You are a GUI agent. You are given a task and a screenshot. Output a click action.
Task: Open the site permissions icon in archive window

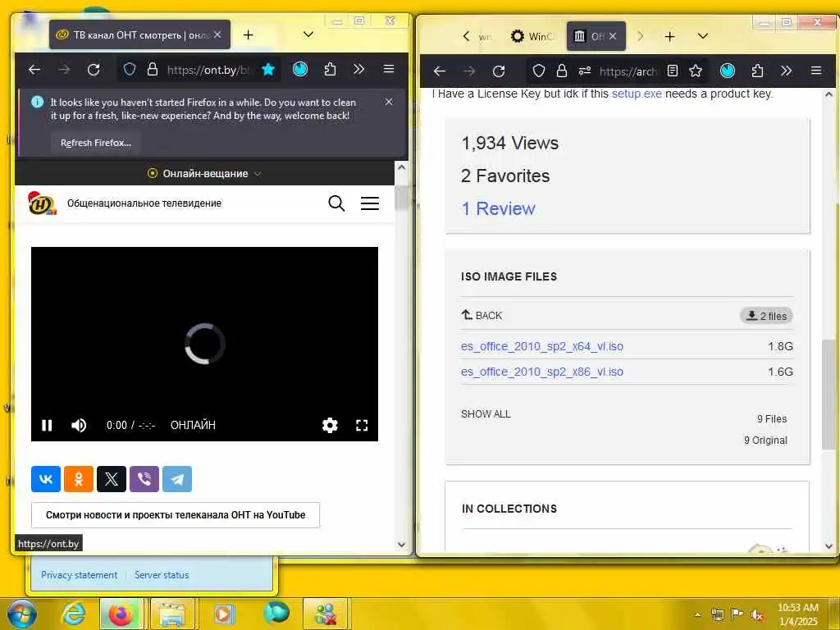(584, 71)
